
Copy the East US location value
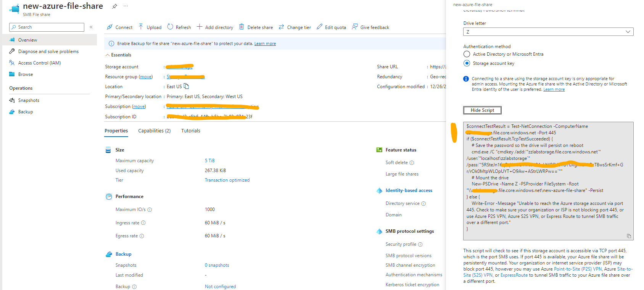(x=186, y=86)
